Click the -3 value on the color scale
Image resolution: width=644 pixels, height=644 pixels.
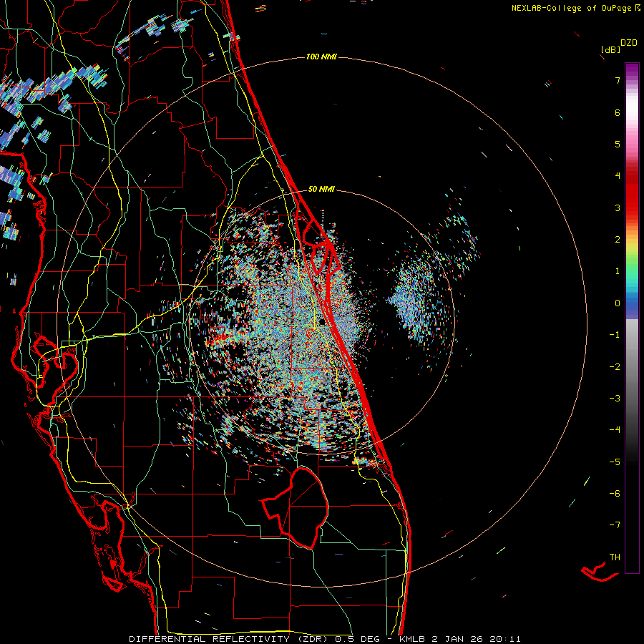click(x=615, y=399)
